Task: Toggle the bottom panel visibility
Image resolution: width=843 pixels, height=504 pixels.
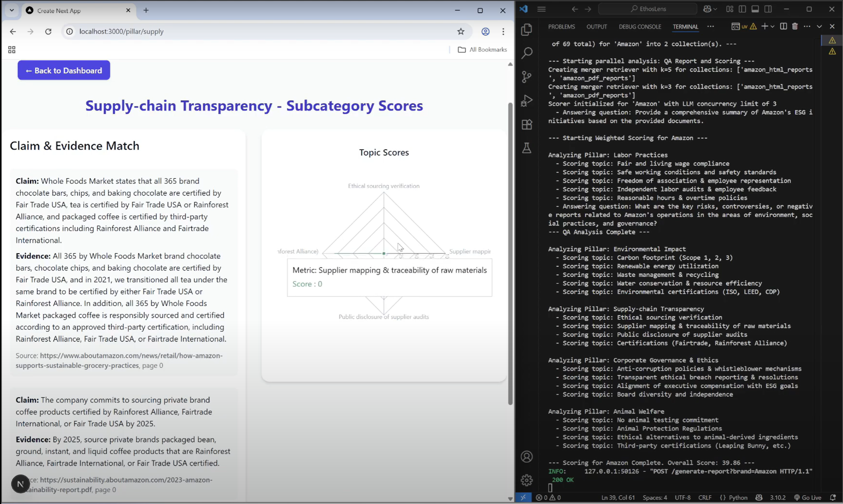Action: [755, 9]
